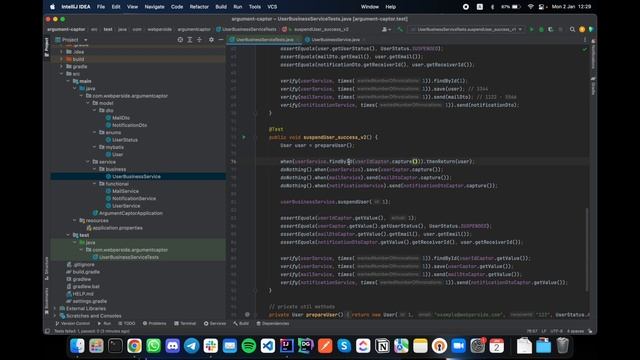Open the VCS menu
Image resolution: width=640 pixels, height=360 pixels.
point(272,7)
